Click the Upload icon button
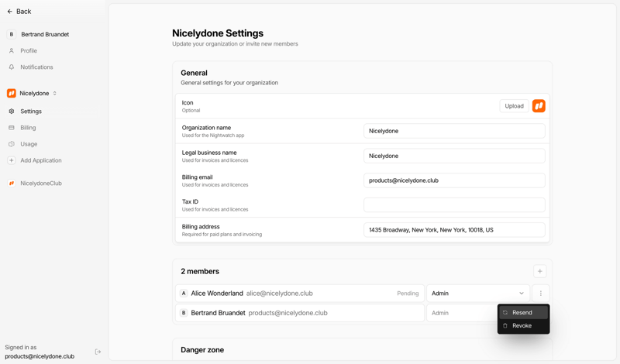 [514, 106]
